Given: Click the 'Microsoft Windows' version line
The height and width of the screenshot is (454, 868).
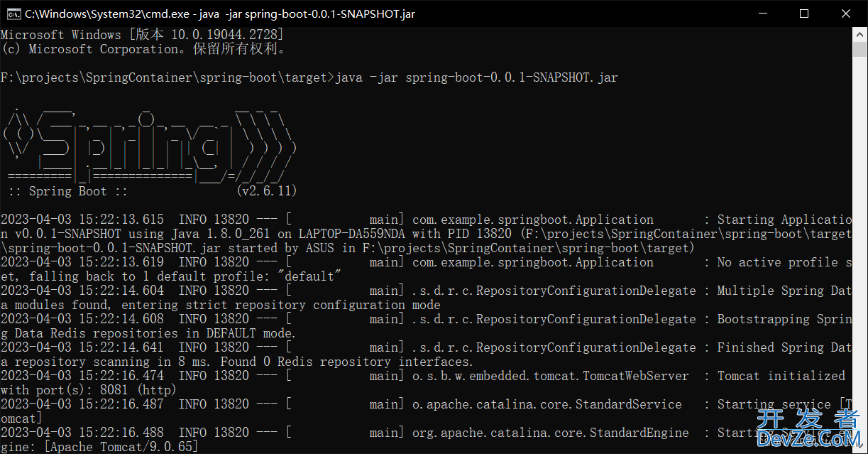Looking at the screenshot, I should [x=142, y=35].
